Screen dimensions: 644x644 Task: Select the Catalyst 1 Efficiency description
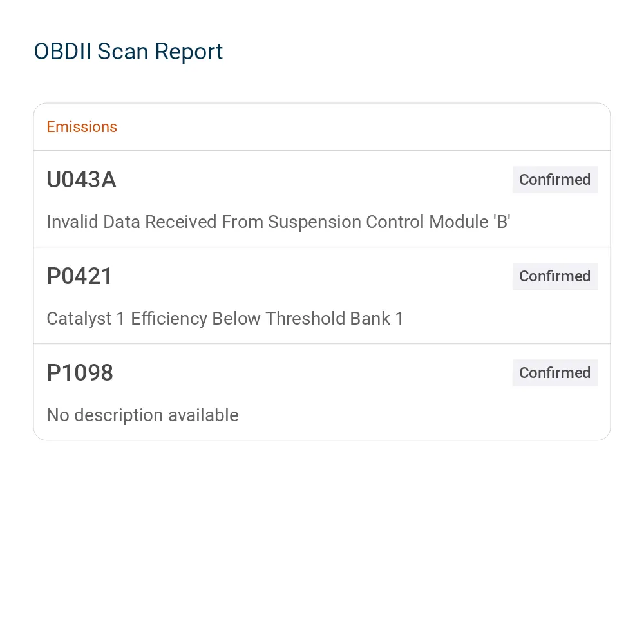coord(225,318)
